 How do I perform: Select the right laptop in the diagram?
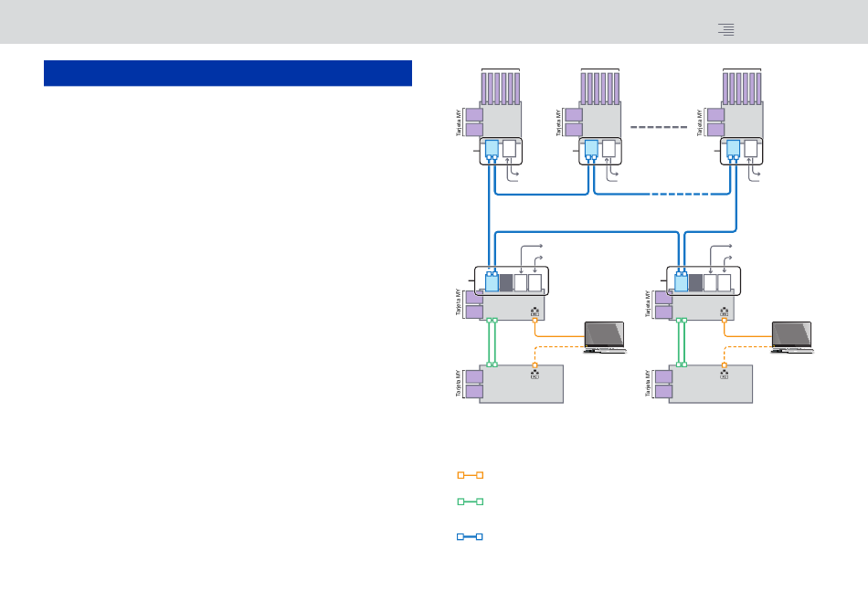[x=792, y=337]
